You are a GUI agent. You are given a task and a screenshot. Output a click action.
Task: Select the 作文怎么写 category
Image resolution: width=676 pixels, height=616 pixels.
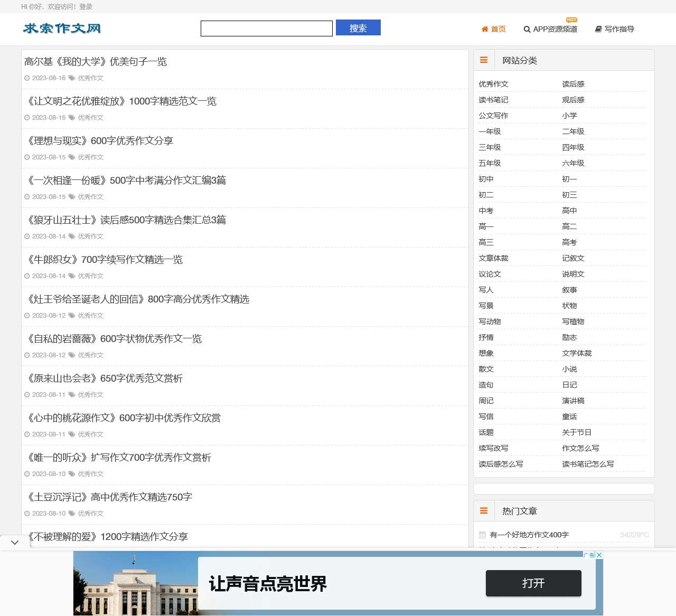(x=580, y=448)
